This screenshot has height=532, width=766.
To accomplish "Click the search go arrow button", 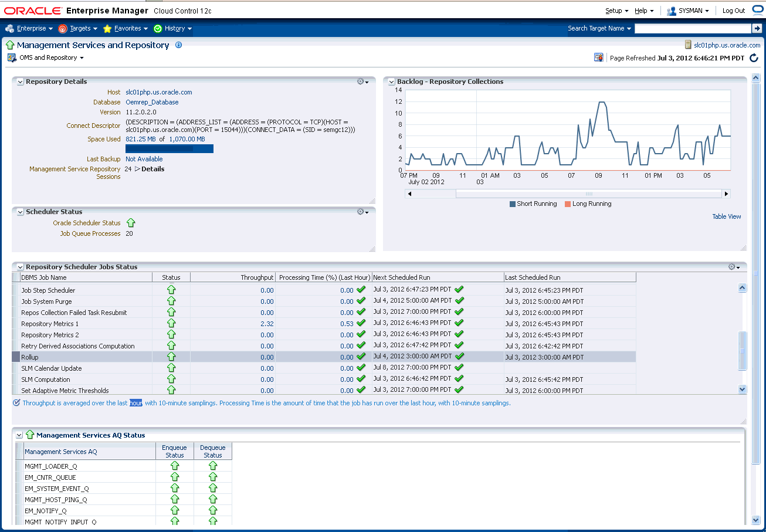I will [x=757, y=28].
